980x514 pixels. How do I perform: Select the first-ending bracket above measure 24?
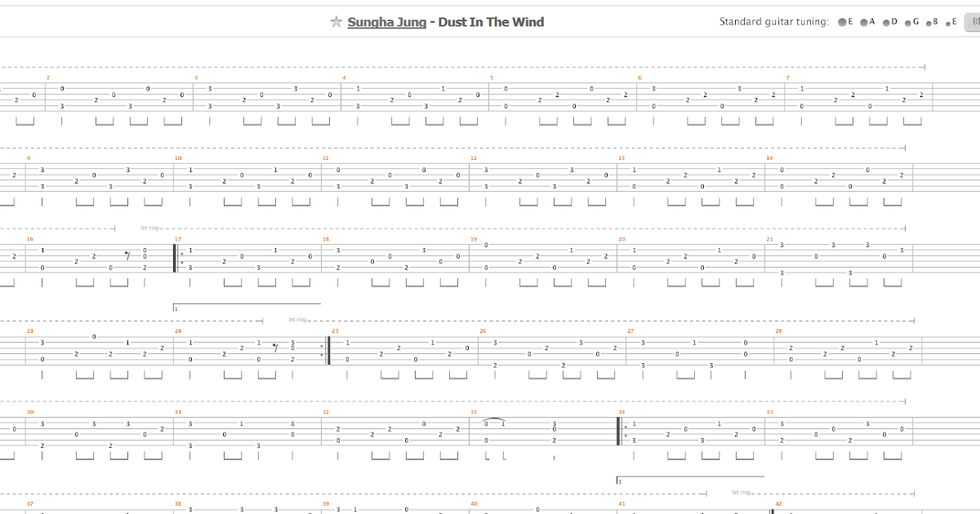click(x=247, y=308)
